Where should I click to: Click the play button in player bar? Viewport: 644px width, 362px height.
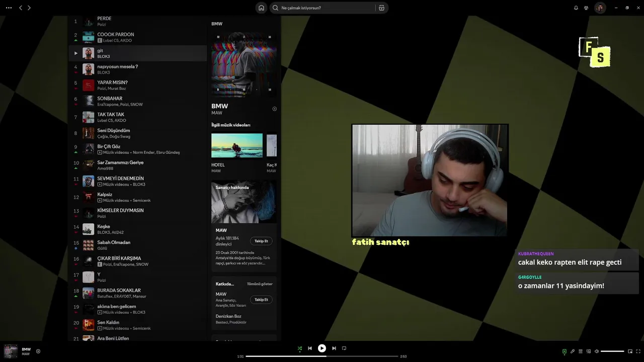point(322,348)
